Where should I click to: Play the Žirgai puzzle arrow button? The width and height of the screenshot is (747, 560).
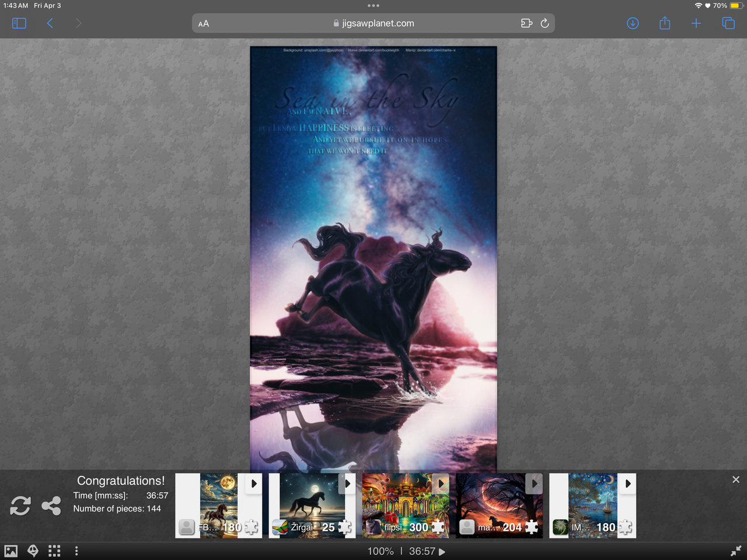tap(347, 484)
